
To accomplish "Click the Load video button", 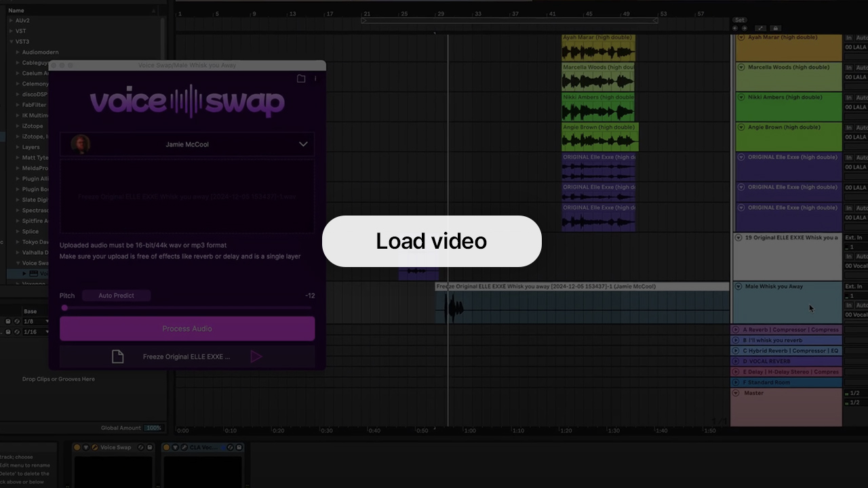I will pos(431,241).
